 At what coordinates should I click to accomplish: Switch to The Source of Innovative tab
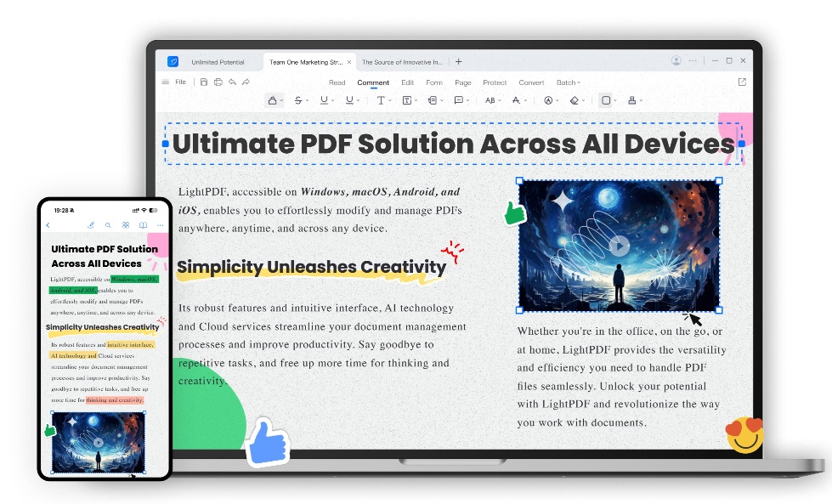pos(402,62)
